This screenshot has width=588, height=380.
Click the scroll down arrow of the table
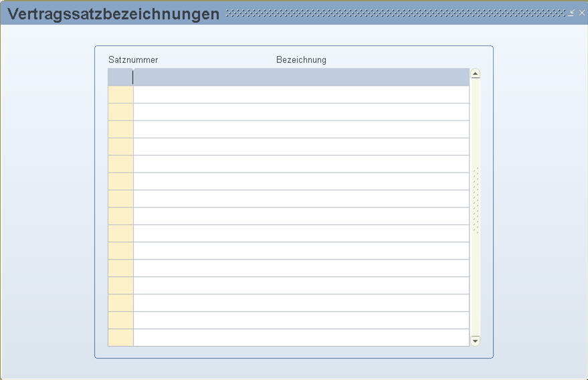476,341
